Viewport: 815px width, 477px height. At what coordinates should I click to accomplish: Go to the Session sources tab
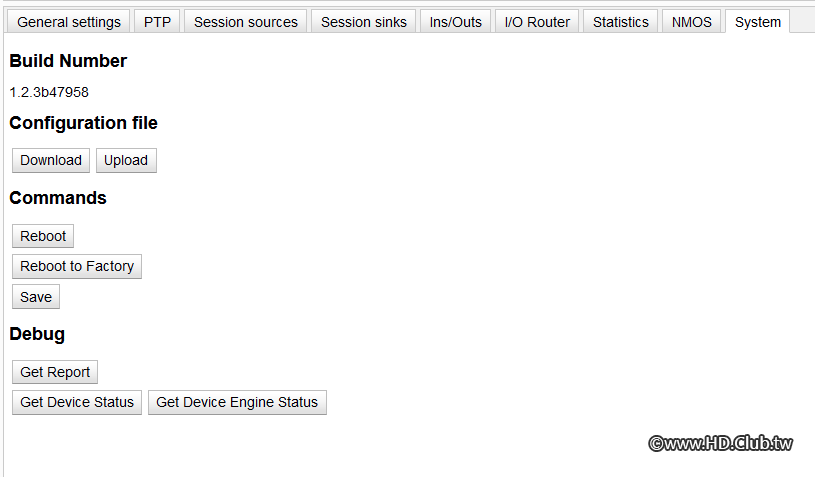[x=246, y=22]
